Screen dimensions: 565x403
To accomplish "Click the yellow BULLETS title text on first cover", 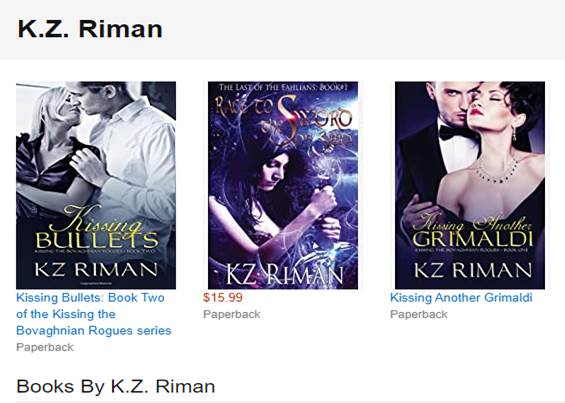I will (97, 240).
